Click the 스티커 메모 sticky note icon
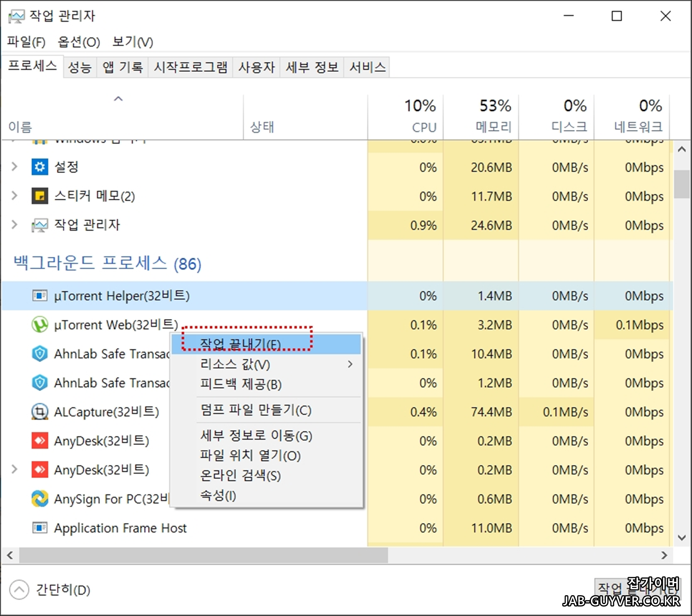Screen dimensions: 692x616 pyautogui.click(x=40, y=196)
